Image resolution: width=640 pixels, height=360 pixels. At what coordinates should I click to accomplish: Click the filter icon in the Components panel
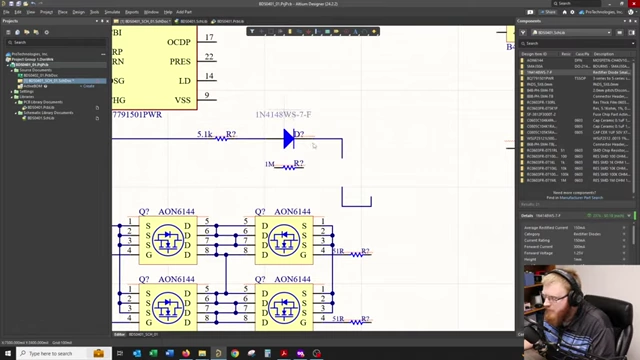(x=523, y=33)
